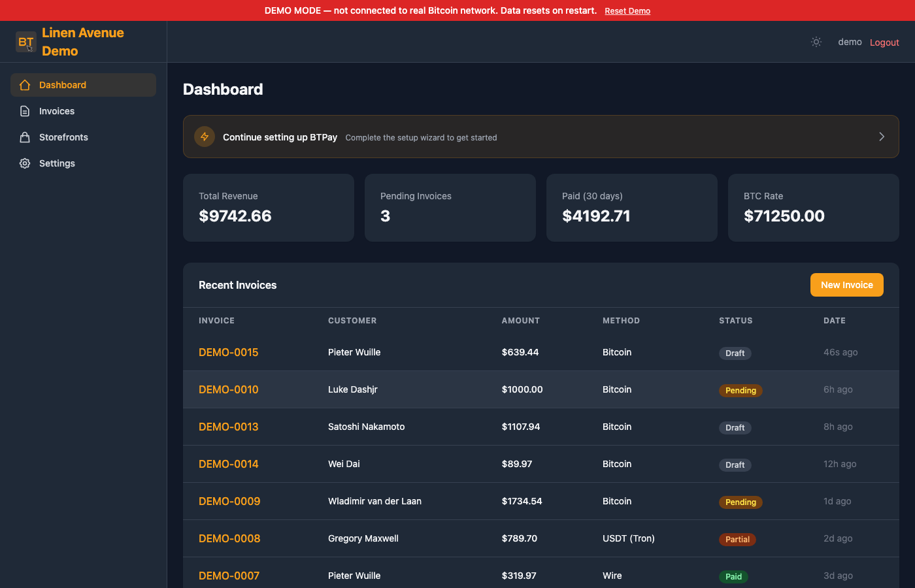Open Storefronts in sidebar
915x588 pixels.
(83, 137)
